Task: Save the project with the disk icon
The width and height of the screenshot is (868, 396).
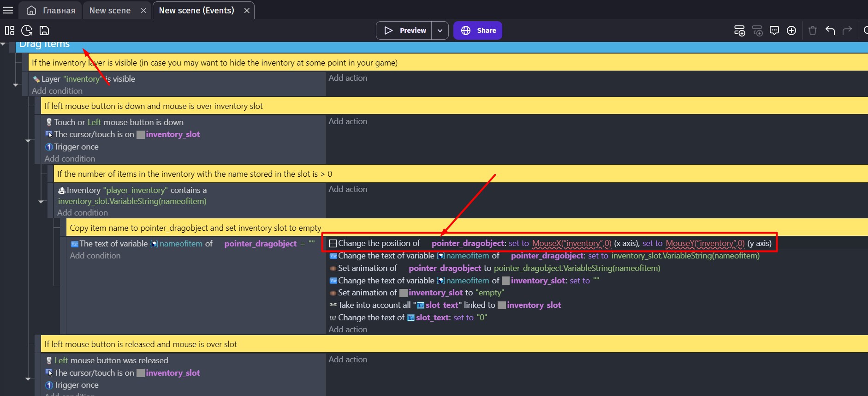Action: 44,30
